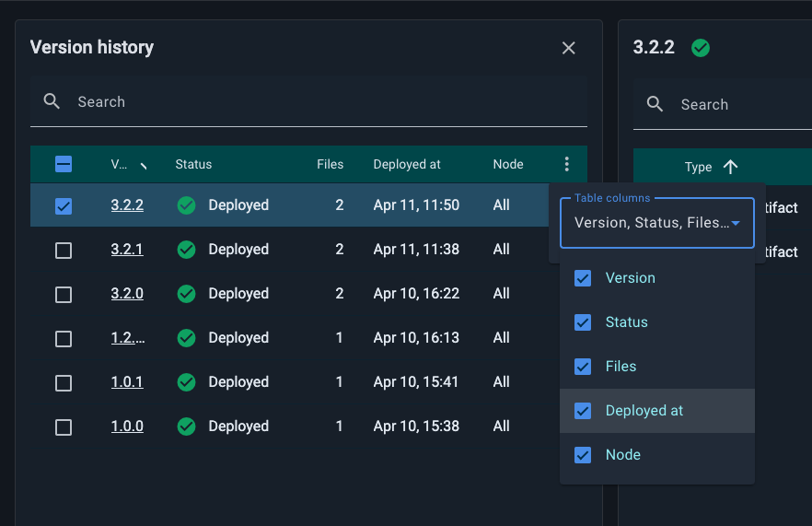Open version 3.2.0 link
The height and width of the screenshot is (526, 812).
coord(127,293)
